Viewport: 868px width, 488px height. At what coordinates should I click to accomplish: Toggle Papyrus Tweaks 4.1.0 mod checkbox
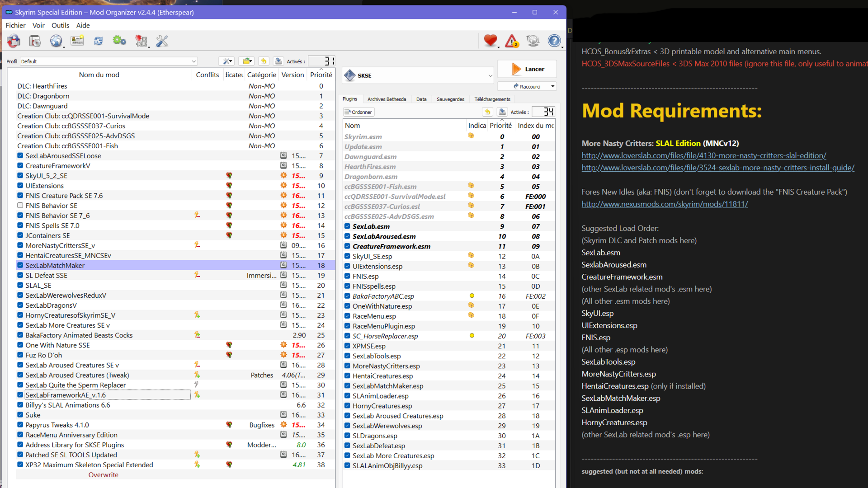pos(20,425)
